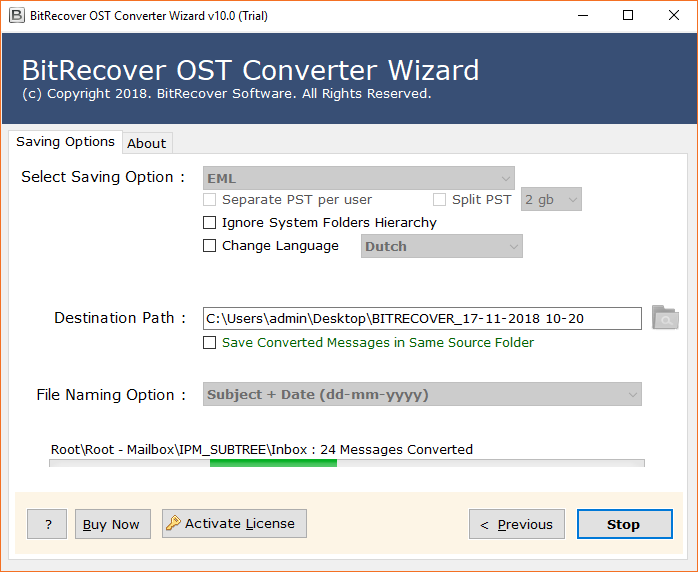The image size is (698, 572).
Task: Click the 'Destination Path :' label
Action: click(120, 318)
